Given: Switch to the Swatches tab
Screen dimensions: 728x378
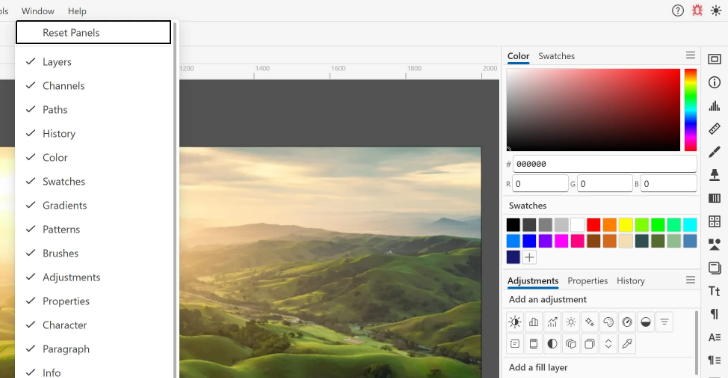Looking at the screenshot, I should (x=556, y=56).
